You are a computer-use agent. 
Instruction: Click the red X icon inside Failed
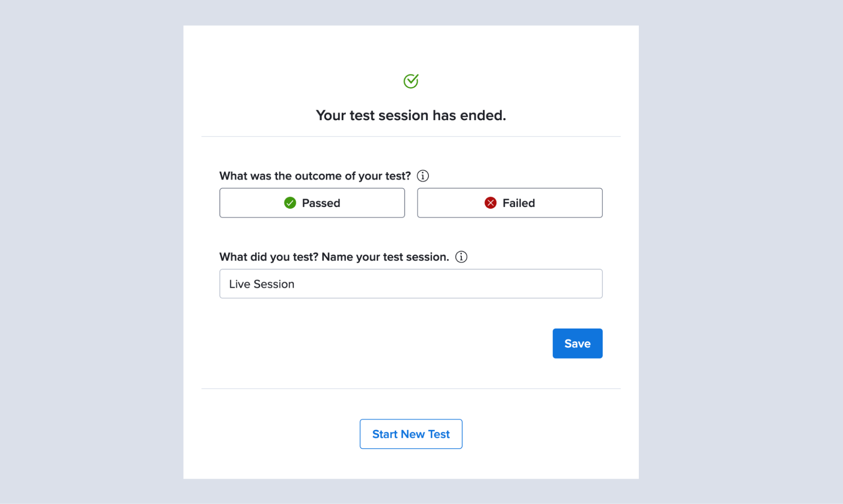click(x=490, y=203)
